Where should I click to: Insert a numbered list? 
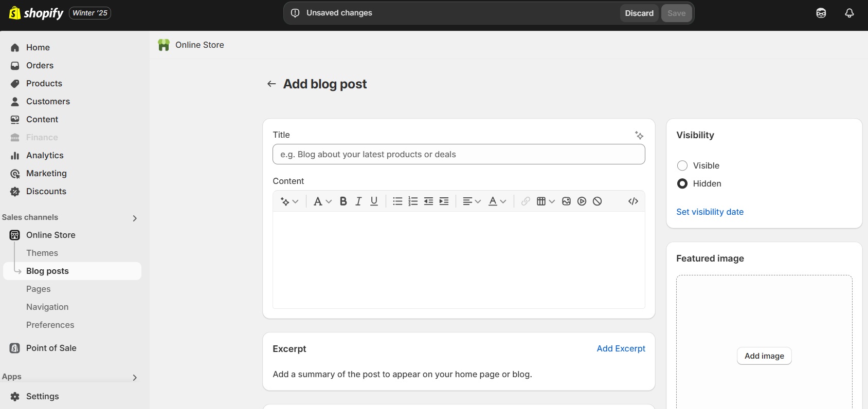click(413, 201)
